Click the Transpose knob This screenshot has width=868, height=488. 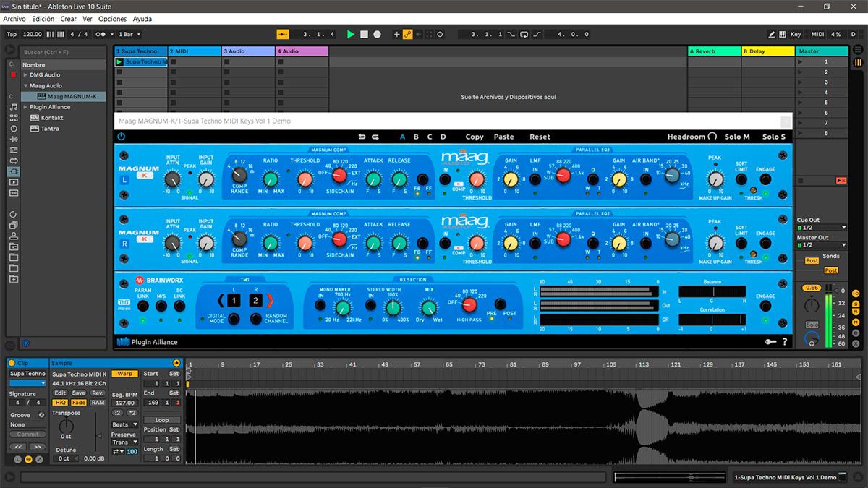[x=66, y=427]
